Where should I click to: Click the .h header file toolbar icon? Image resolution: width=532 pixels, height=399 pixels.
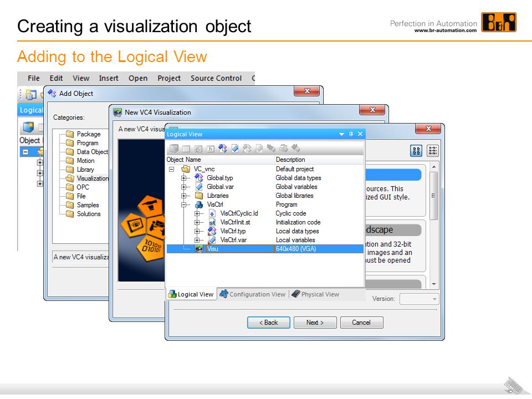[211, 149]
